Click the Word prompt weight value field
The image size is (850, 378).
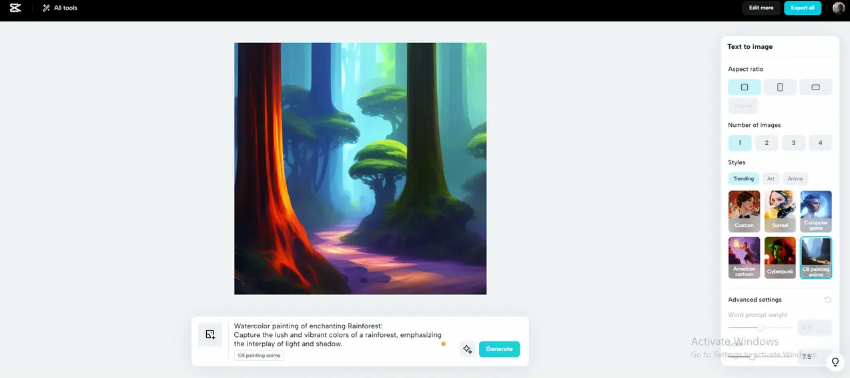(814, 328)
